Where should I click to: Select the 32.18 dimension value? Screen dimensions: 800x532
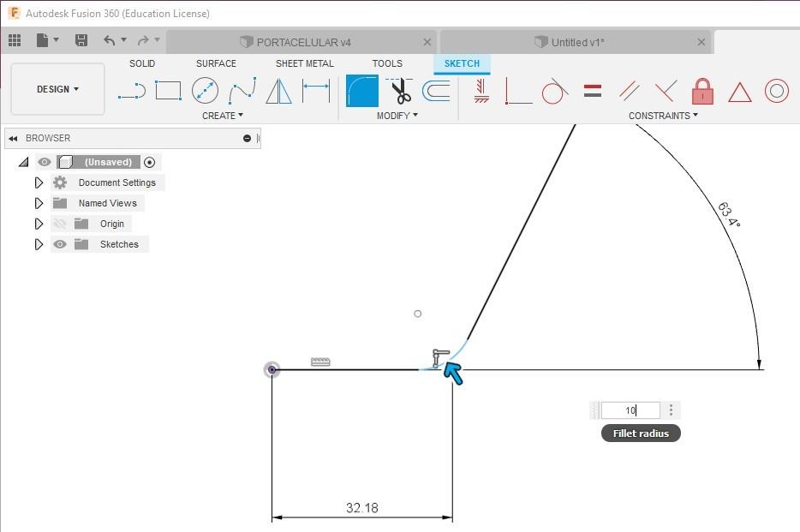(362, 508)
